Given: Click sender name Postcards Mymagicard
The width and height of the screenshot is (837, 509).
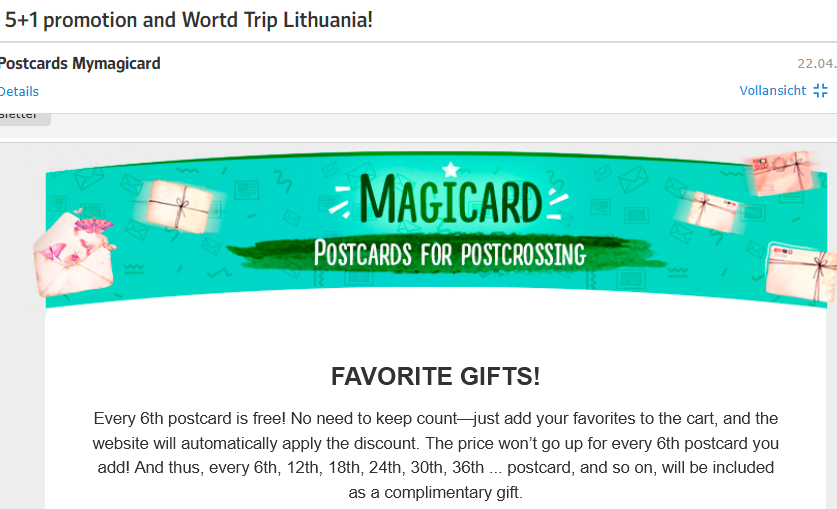Looking at the screenshot, I should click(x=80, y=64).
